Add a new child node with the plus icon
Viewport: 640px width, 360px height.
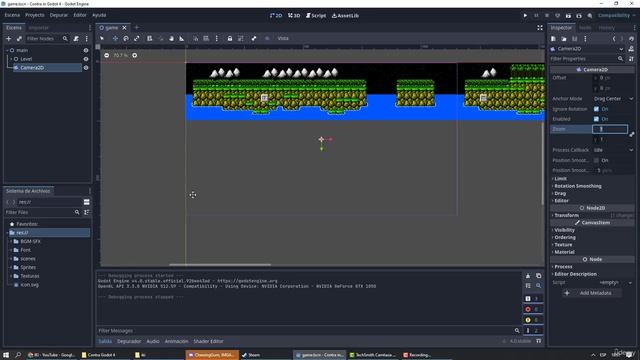(x=9, y=38)
